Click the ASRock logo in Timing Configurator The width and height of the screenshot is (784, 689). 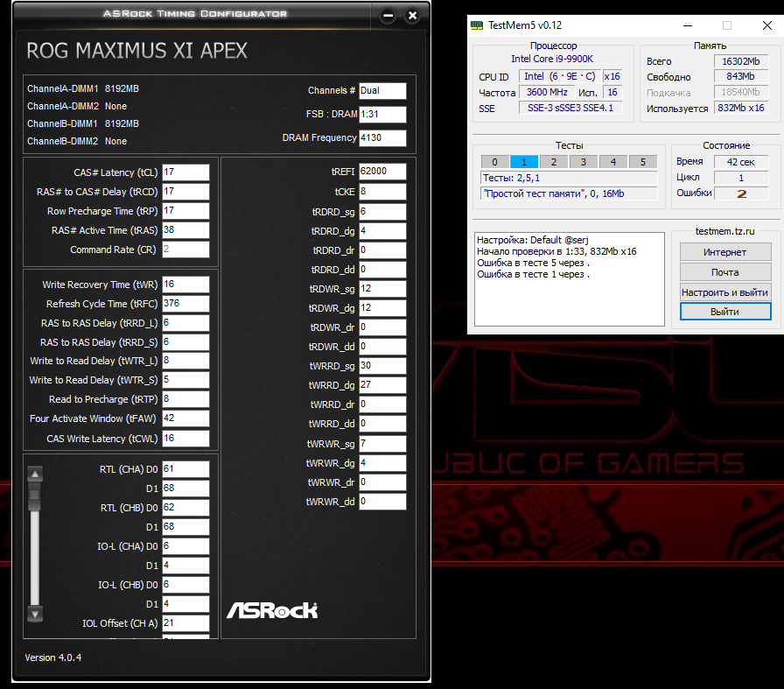pos(272,610)
